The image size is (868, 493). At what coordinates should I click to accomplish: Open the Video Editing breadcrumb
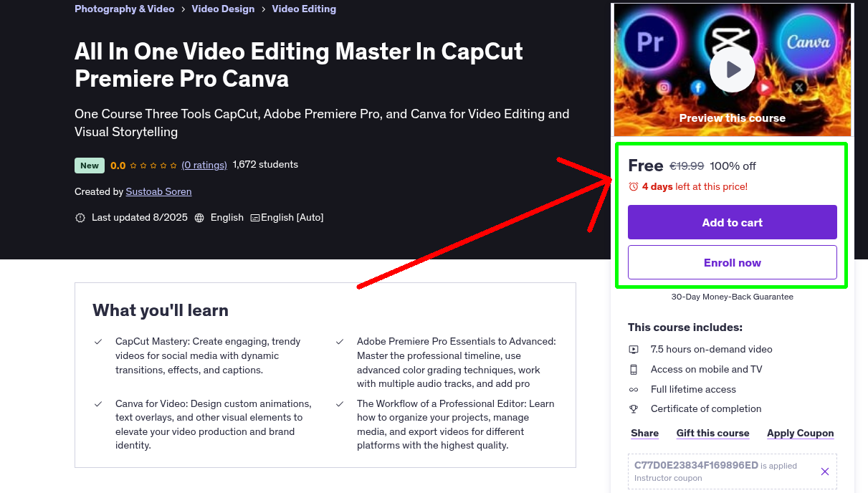coord(304,9)
